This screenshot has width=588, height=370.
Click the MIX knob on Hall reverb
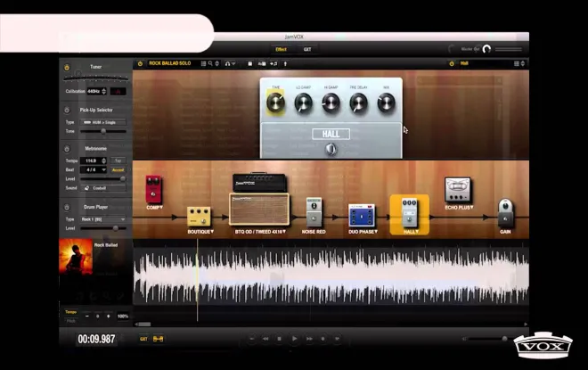click(387, 103)
